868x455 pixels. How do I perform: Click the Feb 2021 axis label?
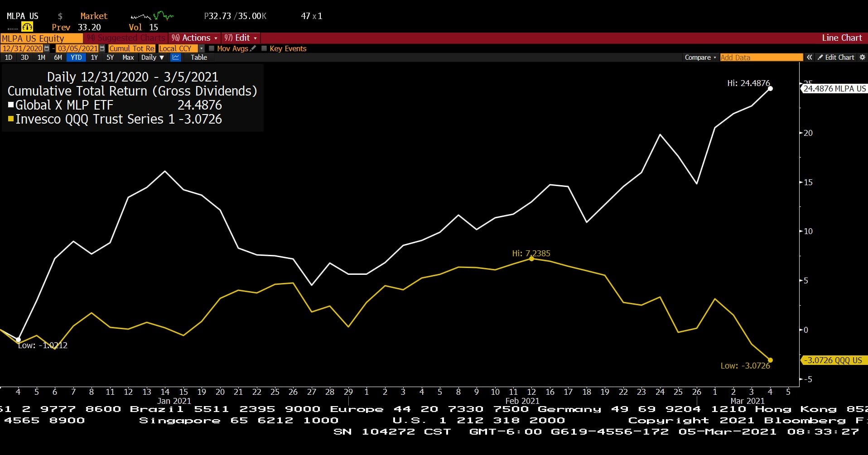[522, 401]
